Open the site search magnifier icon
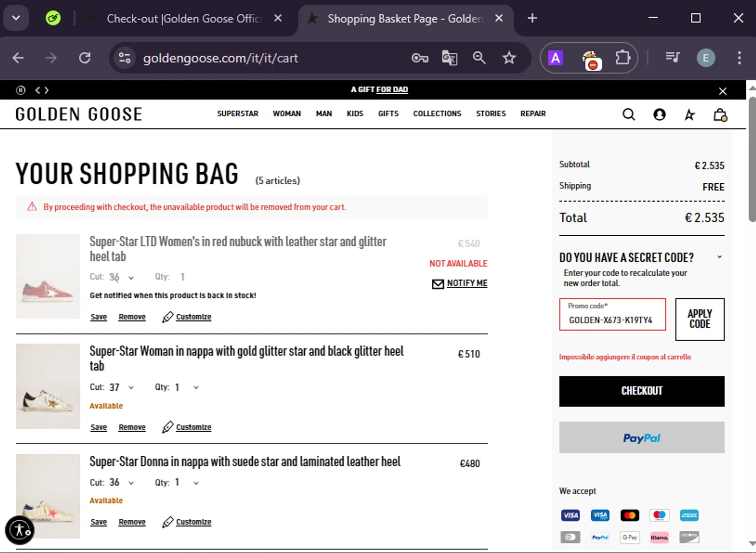 click(x=628, y=115)
